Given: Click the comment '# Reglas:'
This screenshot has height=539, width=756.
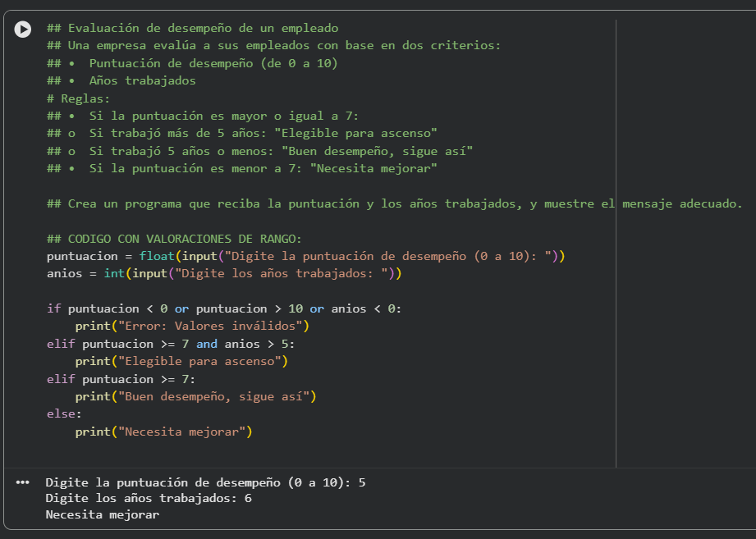Looking at the screenshot, I should tap(78, 98).
